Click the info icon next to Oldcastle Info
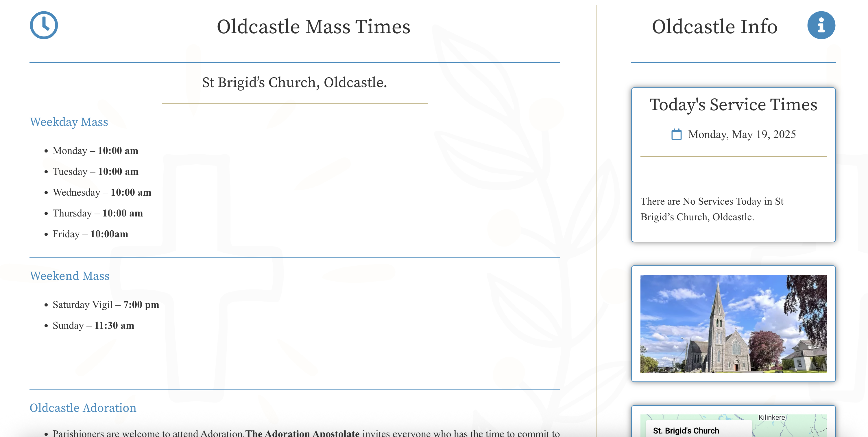This screenshot has height=437, width=868. (821, 25)
